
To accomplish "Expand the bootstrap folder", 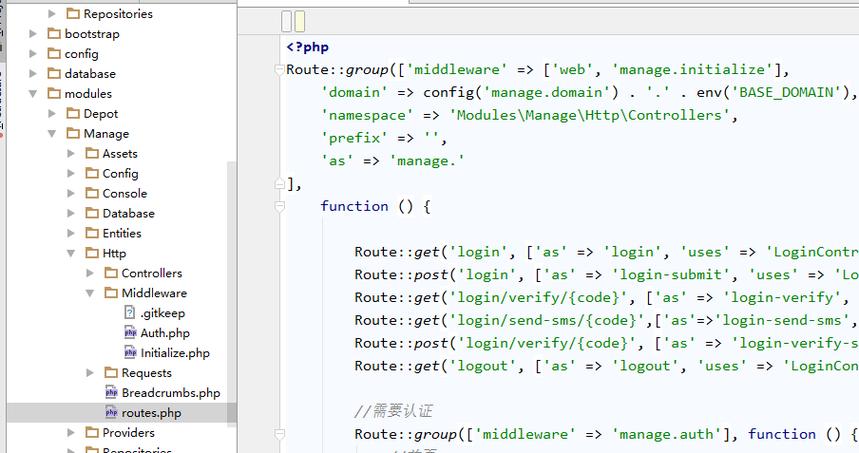I will pyautogui.click(x=33, y=34).
